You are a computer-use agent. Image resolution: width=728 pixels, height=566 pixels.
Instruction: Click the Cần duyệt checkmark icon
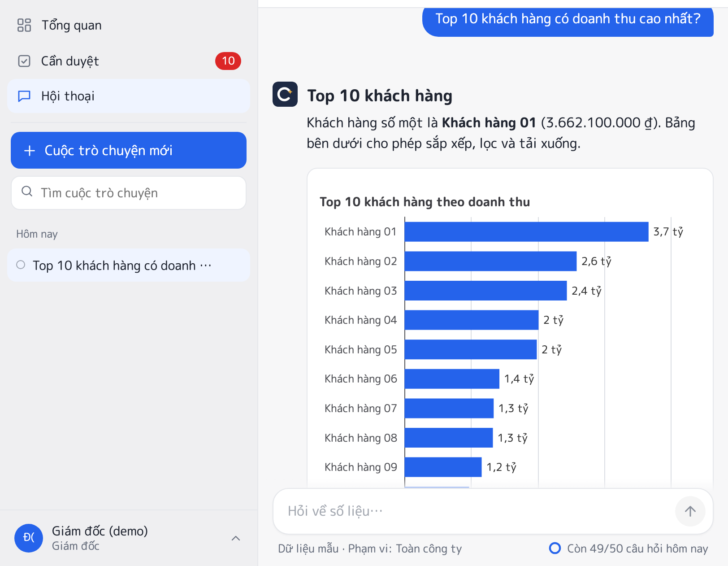point(24,61)
